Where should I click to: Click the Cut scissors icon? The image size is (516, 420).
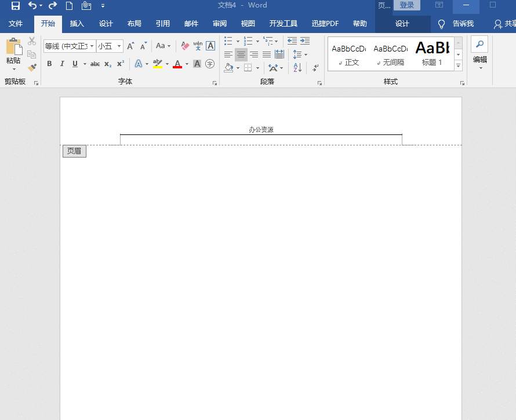pos(32,41)
